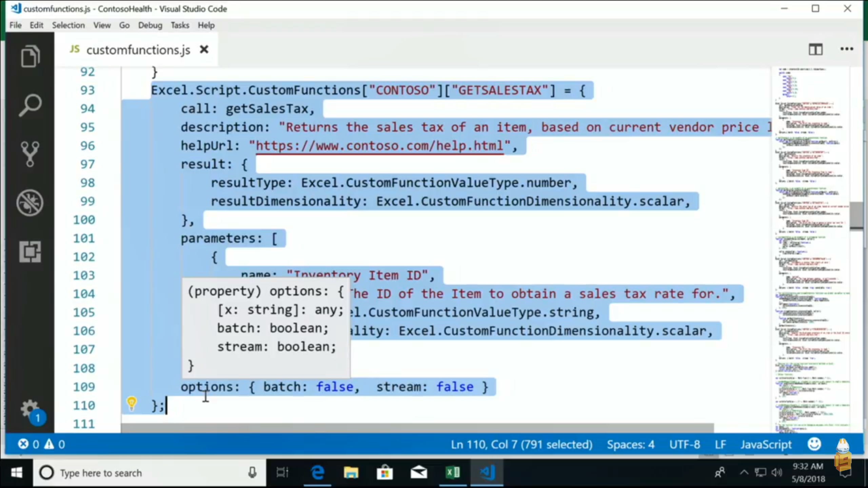Image resolution: width=868 pixels, height=488 pixels.
Task: Change indentation via Spaces: 4
Action: click(x=631, y=444)
